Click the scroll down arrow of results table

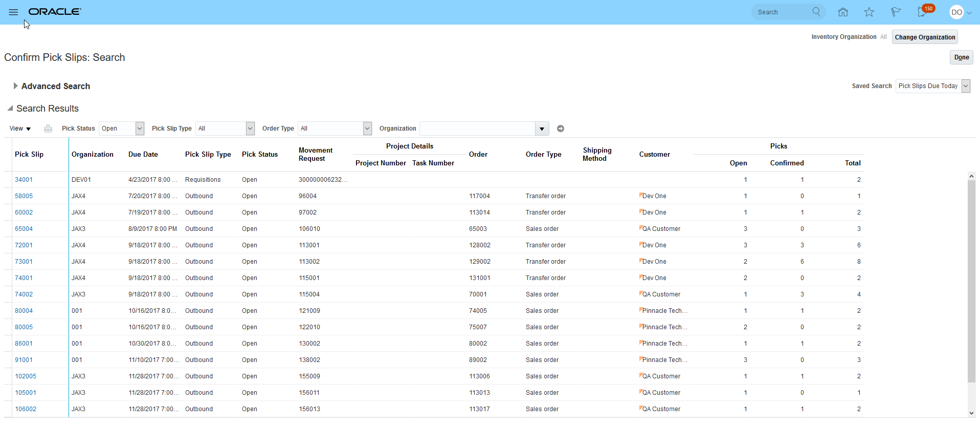click(x=971, y=413)
